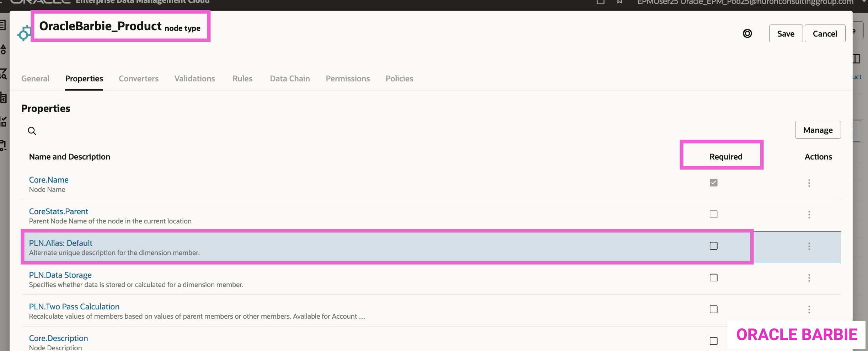Open the help lifebuoy icon
The height and width of the screenshot is (351, 868).
tap(747, 33)
